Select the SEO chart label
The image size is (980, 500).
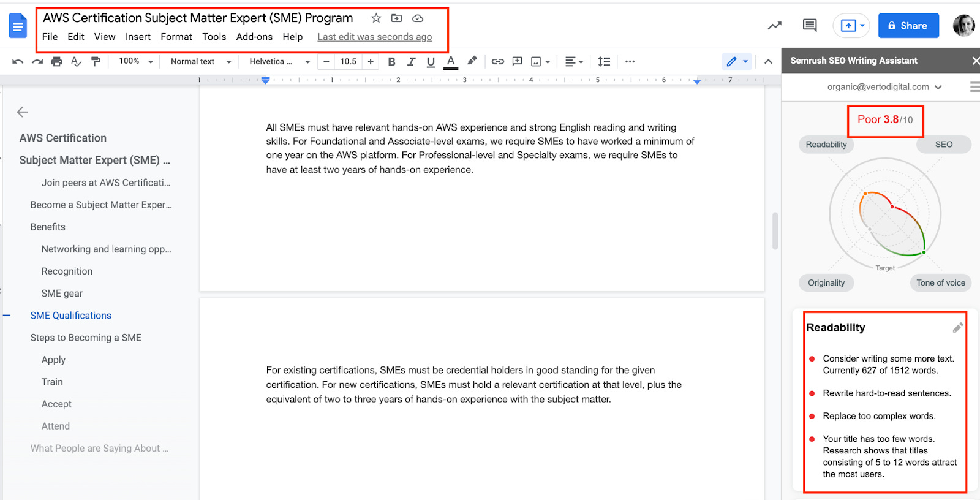click(944, 145)
